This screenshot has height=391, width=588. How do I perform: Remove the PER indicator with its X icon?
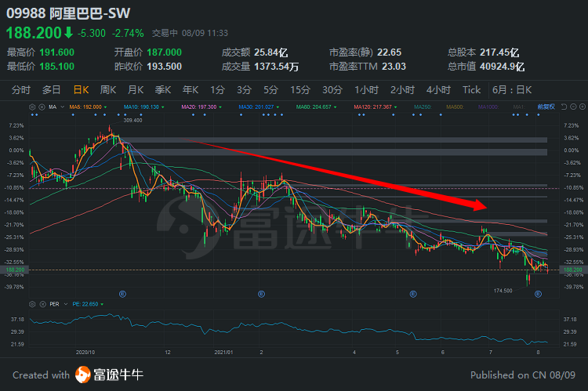pyautogui.click(x=43, y=304)
